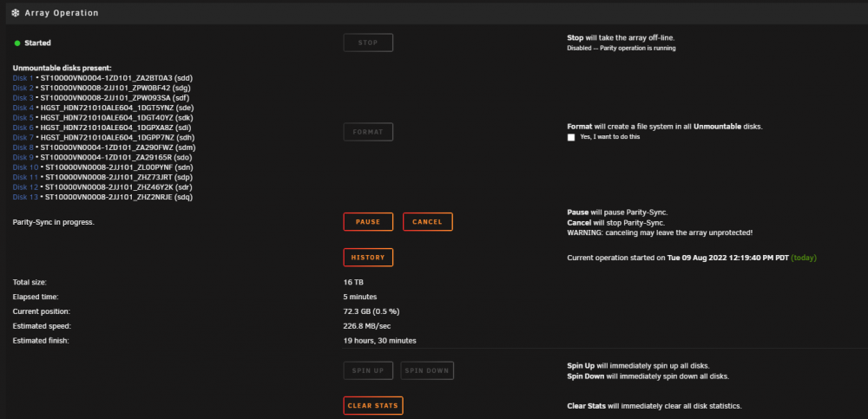Click serial HGST_HDN721010ALE604_1DGT40YZ (sdk)
Viewport: 868px width, 419px height.
(x=117, y=118)
